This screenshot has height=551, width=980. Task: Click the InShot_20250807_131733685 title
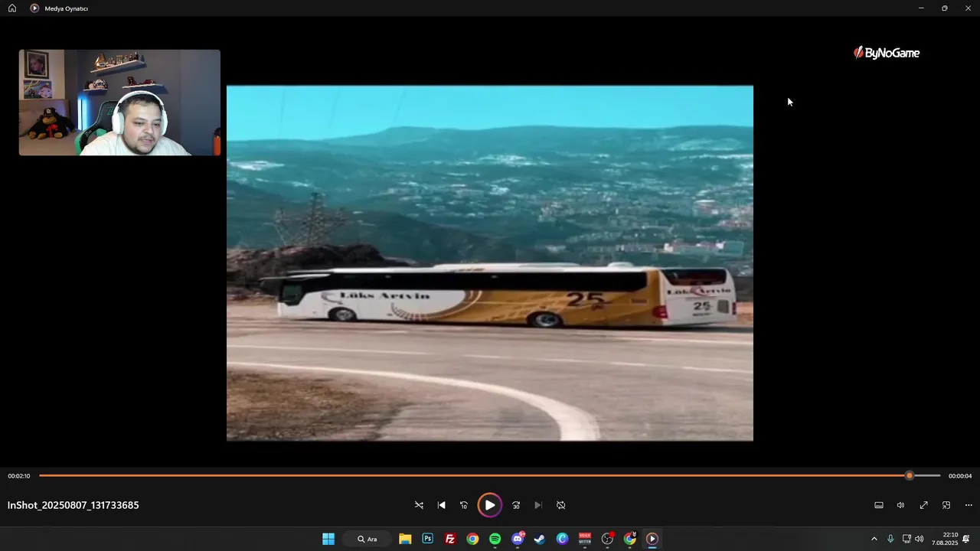pos(73,505)
